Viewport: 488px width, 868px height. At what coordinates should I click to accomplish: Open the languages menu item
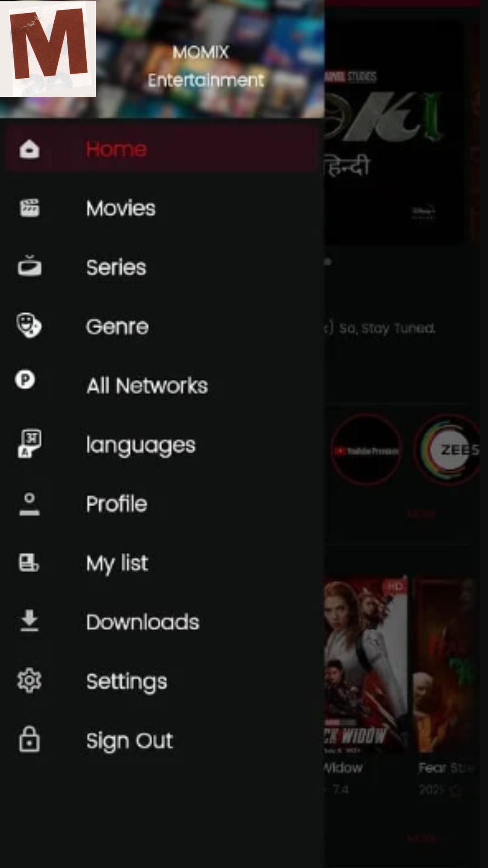coord(162,445)
